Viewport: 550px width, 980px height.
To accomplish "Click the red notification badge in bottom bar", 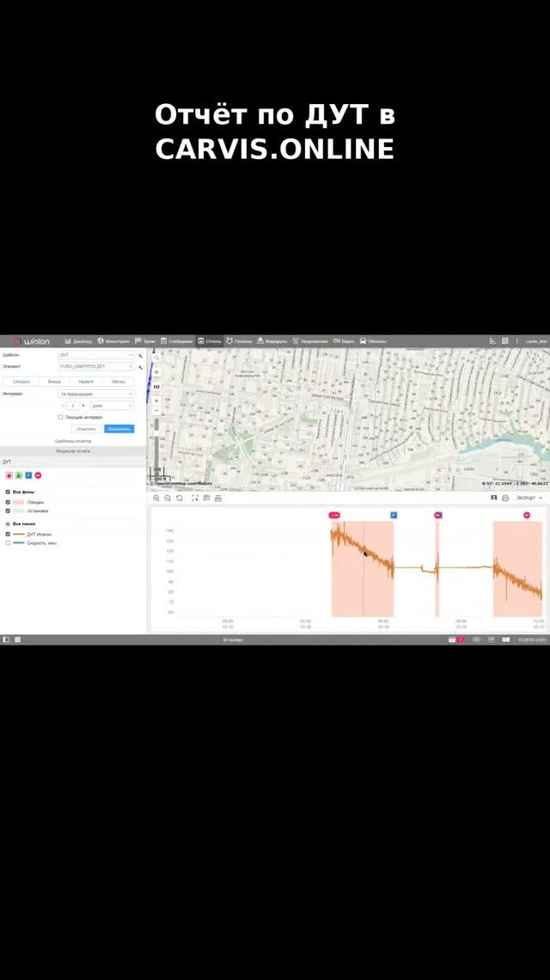I will 461,640.
